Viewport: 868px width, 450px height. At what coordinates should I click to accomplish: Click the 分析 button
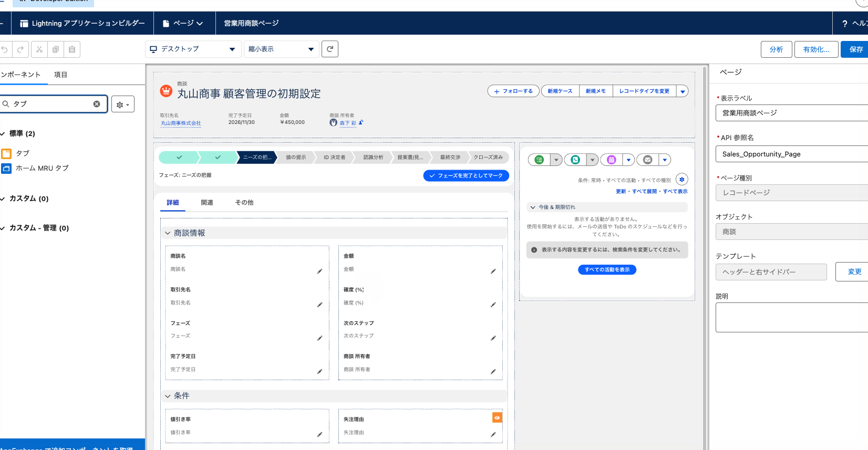[x=777, y=49]
